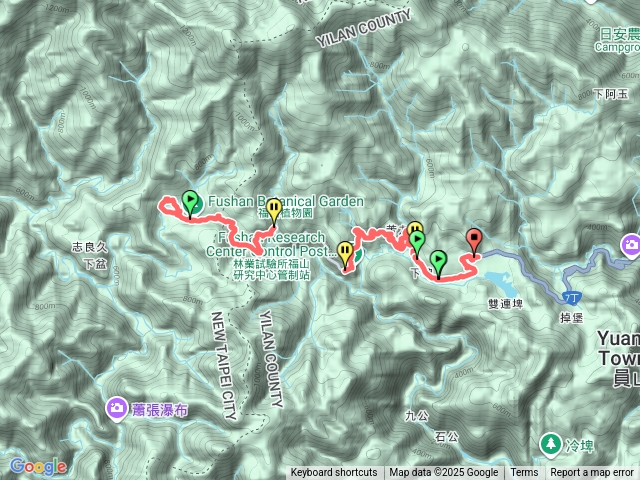Click Report a map error
The height and width of the screenshot is (480, 640).
[x=591, y=473]
